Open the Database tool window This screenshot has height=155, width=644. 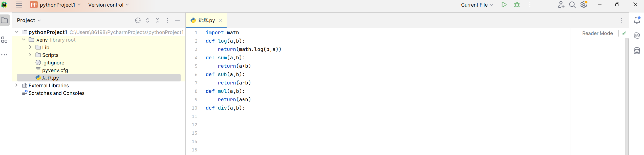637,51
